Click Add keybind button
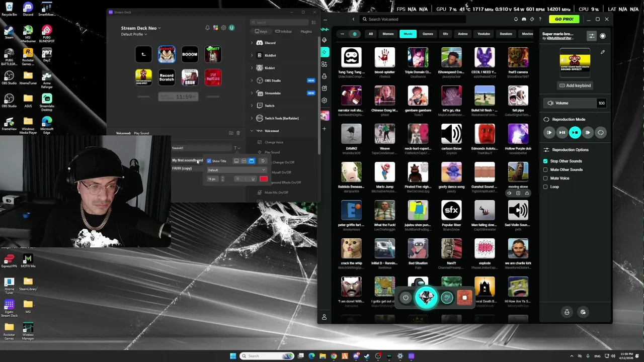 pyautogui.click(x=575, y=85)
